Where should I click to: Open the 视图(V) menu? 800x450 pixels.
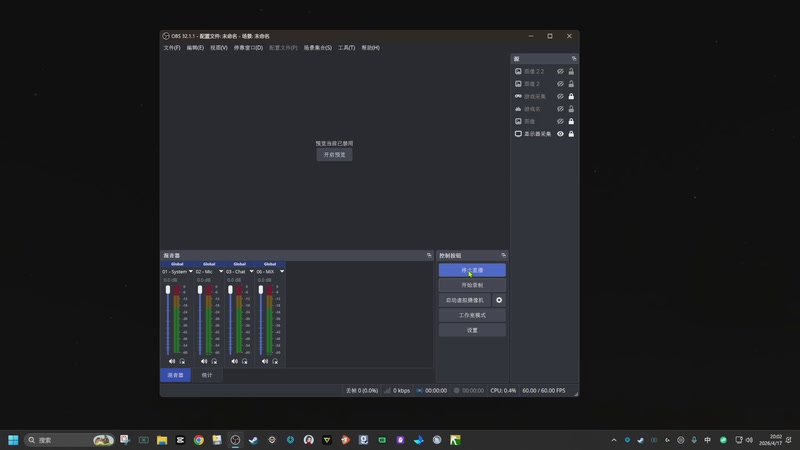pos(219,47)
